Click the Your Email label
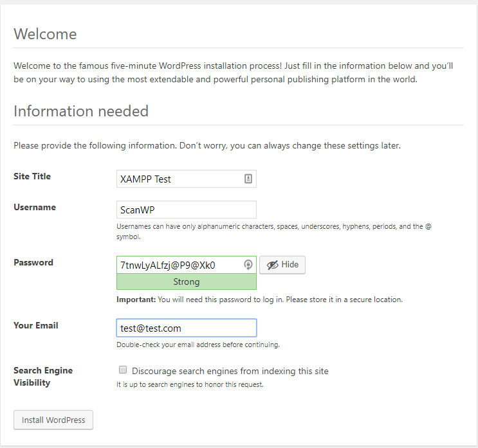Viewport: 478px width, 448px height. point(36,326)
